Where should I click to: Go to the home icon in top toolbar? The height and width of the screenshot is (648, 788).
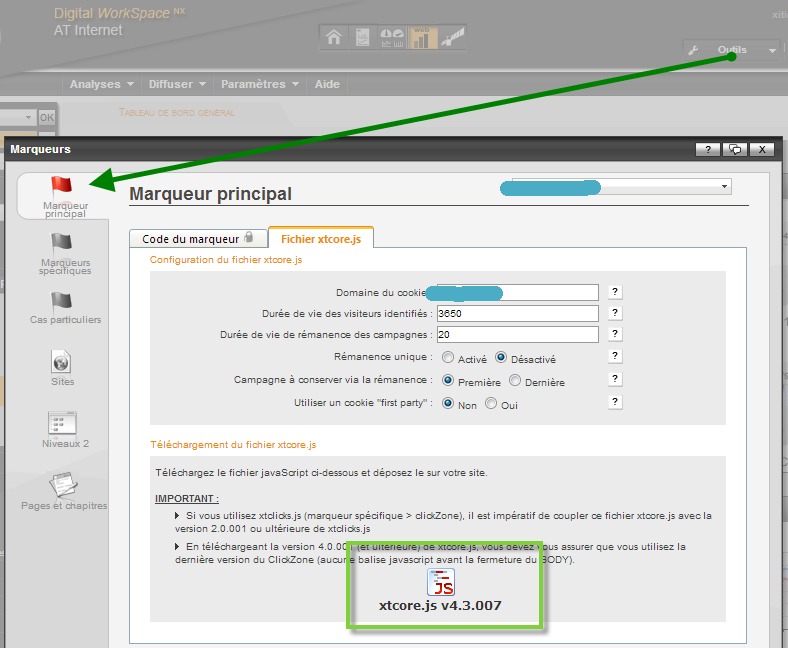pos(334,37)
